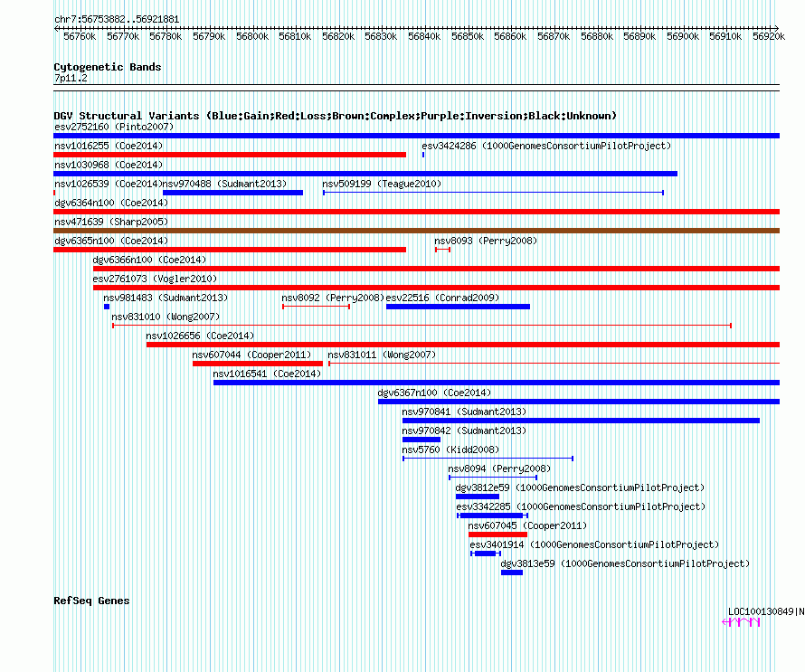Open dgv6364n100 (Coe2014) label
Viewport: 805px width, 672px height.
pos(111,203)
